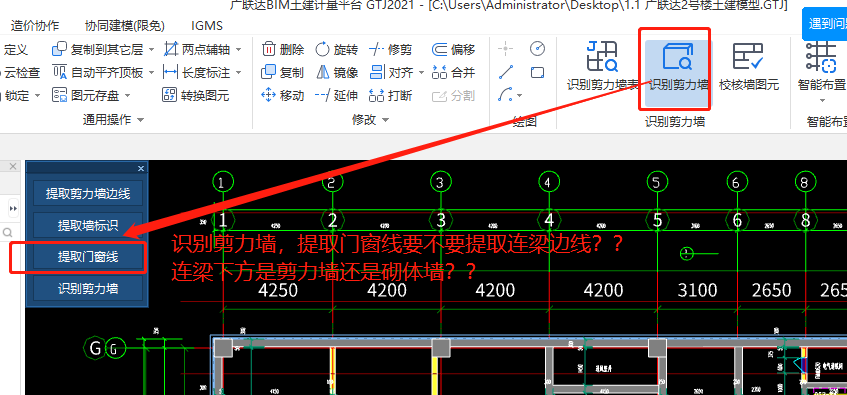
Task: Open the IGMS ribbon tab
Action: [x=207, y=25]
